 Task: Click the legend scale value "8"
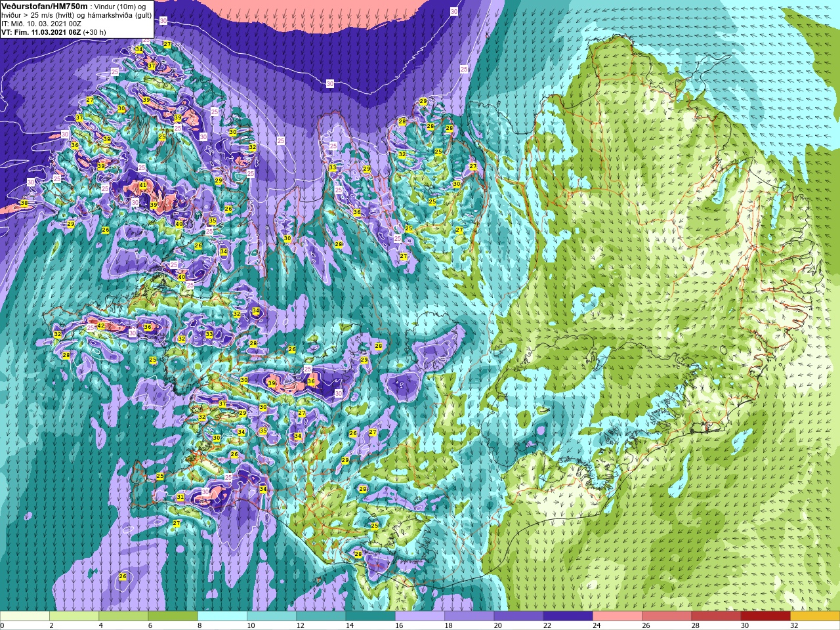coord(200,625)
